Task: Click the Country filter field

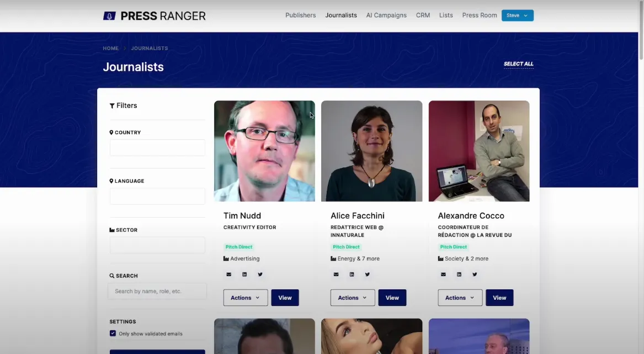Action: click(x=157, y=147)
